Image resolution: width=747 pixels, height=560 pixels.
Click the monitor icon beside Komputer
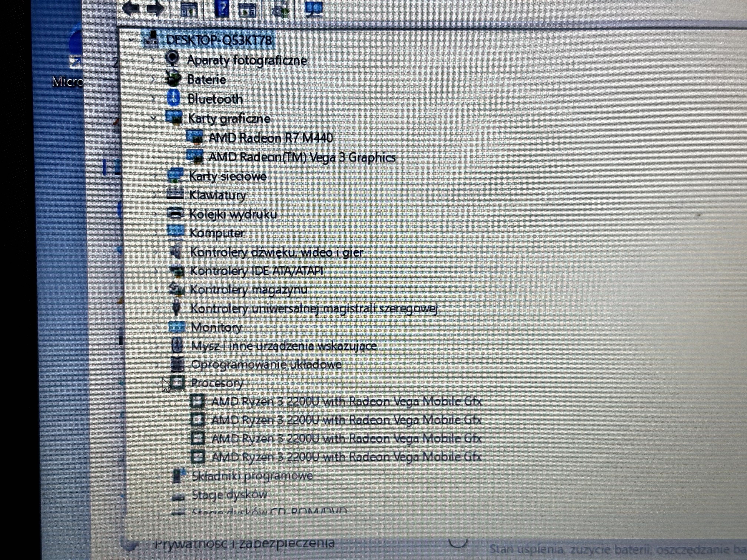[x=176, y=232]
